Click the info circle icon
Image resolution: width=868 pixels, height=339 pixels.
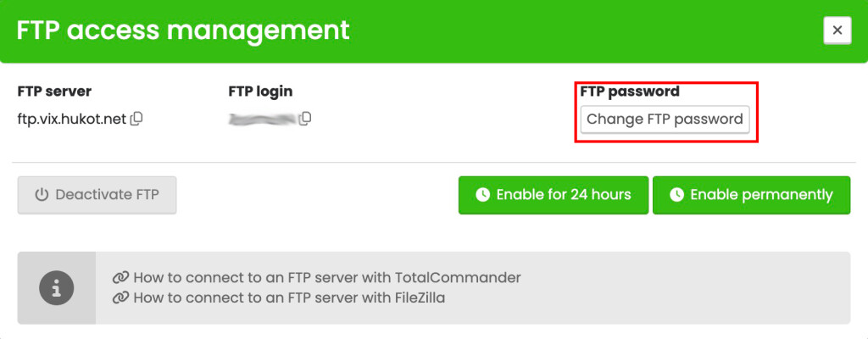coord(57,287)
